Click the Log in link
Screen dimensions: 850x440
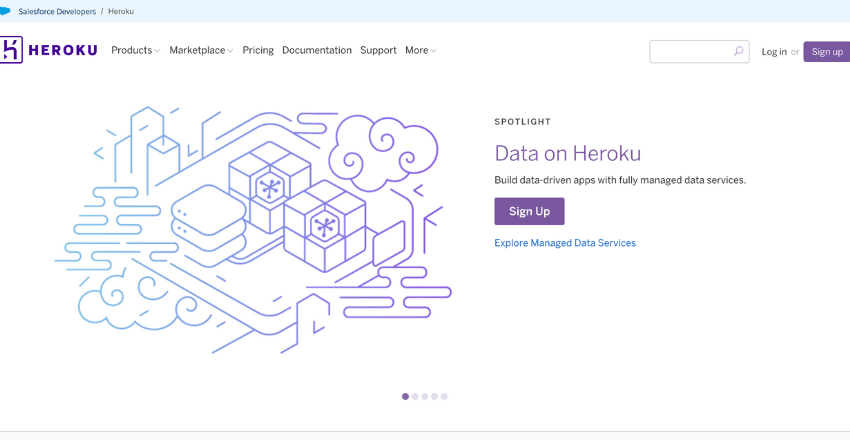click(x=774, y=52)
